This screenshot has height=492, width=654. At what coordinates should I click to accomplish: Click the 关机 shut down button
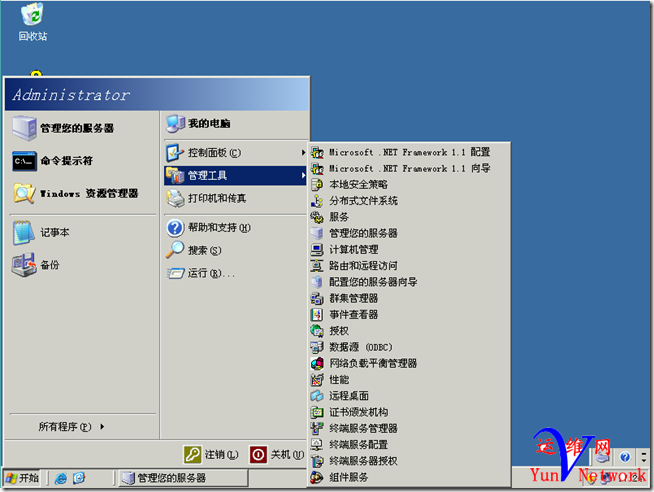click(277, 454)
